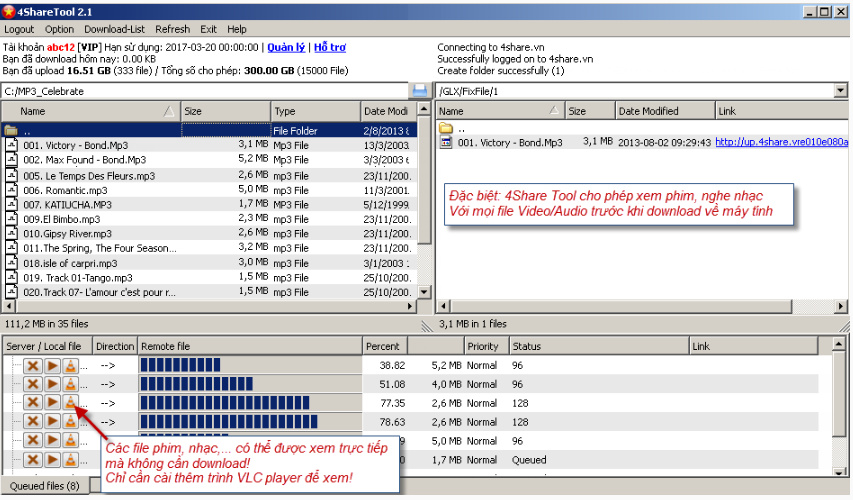
Task: Switch to Queued files (8) tab
Action: (45, 486)
